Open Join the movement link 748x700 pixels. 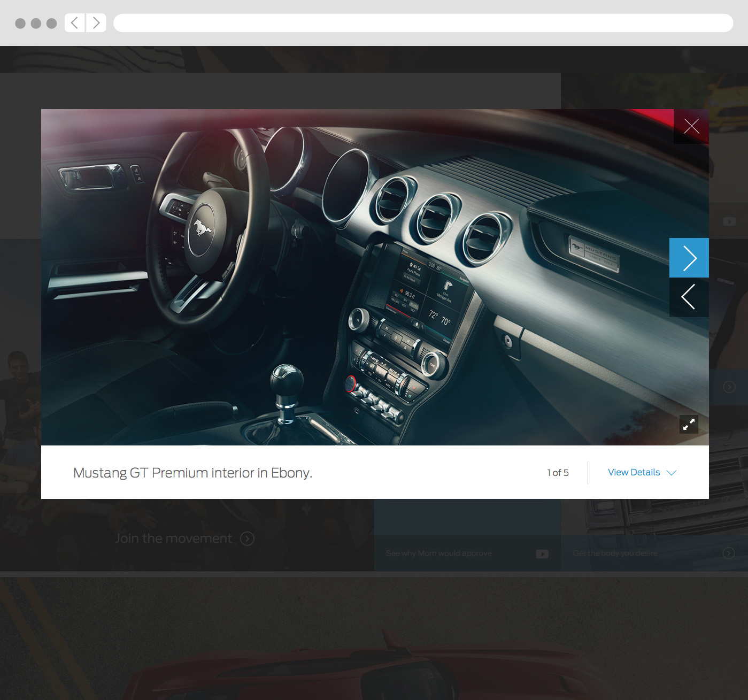pos(174,539)
